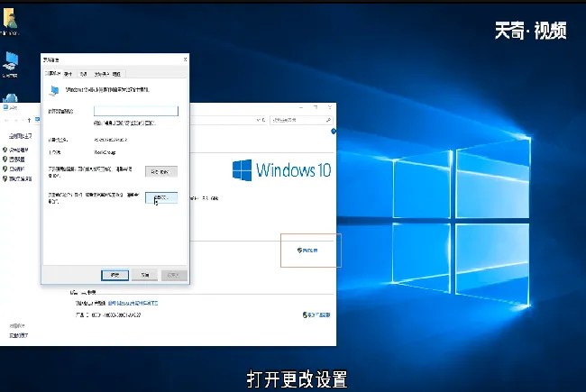The width and height of the screenshot is (586, 392).
Task: Open the This PC desktop icon
Action: point(10,64)
